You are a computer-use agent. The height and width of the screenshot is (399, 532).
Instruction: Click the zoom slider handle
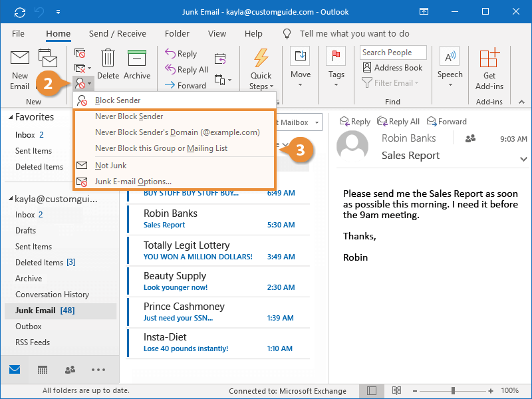tap(453, 391)
